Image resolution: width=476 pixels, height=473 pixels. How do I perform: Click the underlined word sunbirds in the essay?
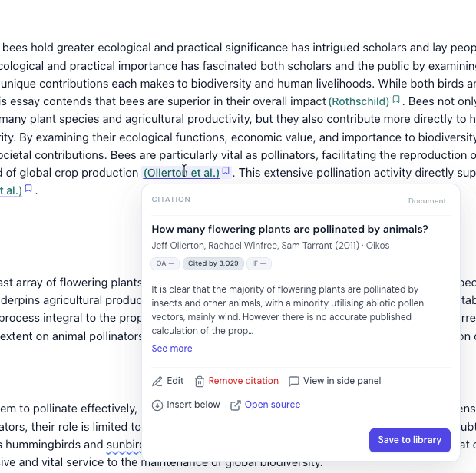click(124, 445)
